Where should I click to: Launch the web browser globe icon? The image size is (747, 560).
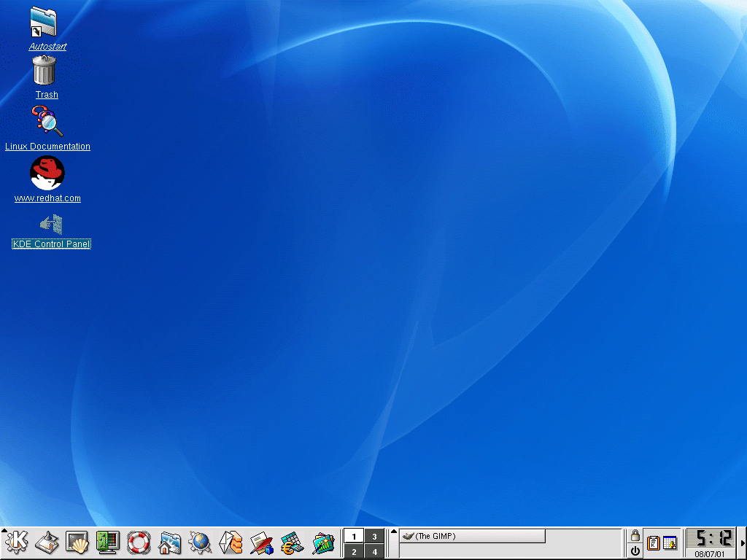200,542
